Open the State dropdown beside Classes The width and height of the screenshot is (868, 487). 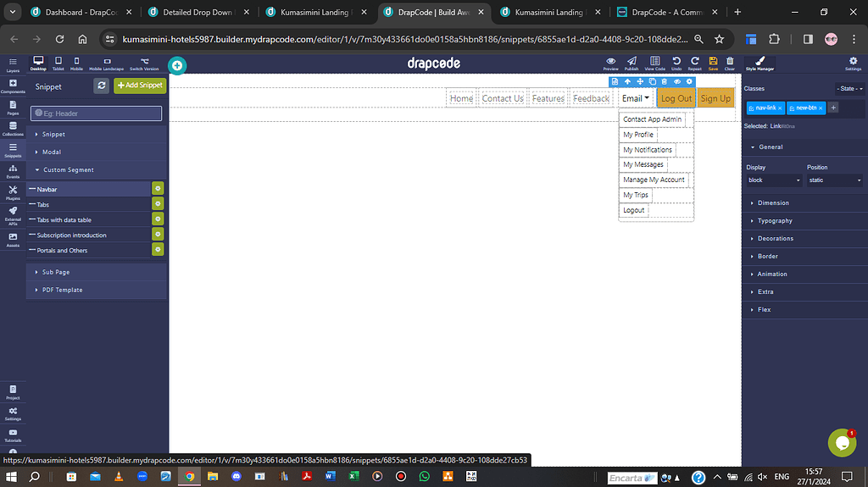[x=849, y=89]
